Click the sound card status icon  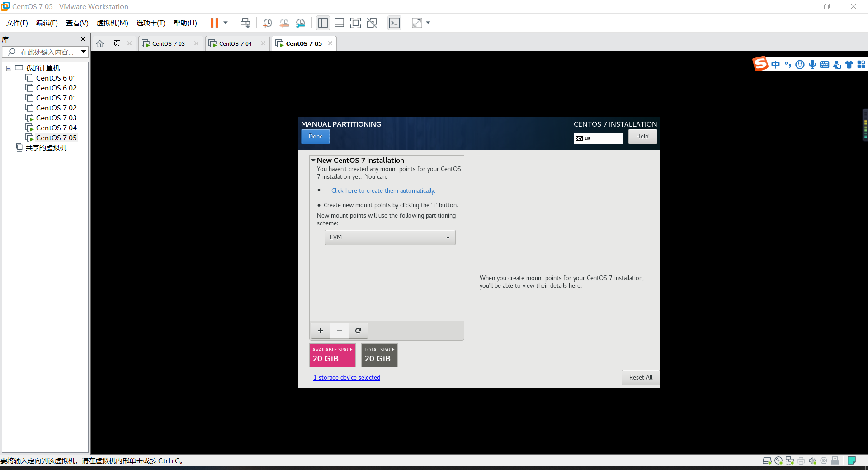pos(812,461)
